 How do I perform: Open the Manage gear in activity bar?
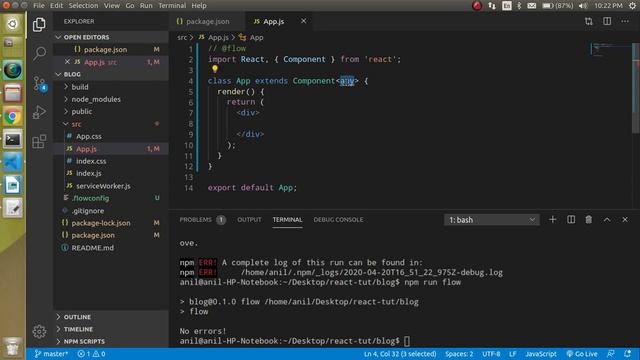pos(39,331)
